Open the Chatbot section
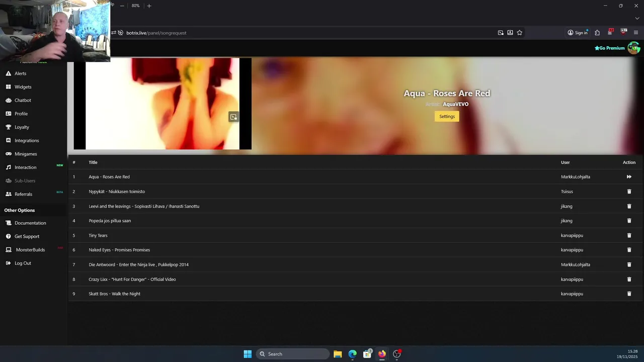The height and width of the screenshot is (362, 644). click(x=23, y=100)
